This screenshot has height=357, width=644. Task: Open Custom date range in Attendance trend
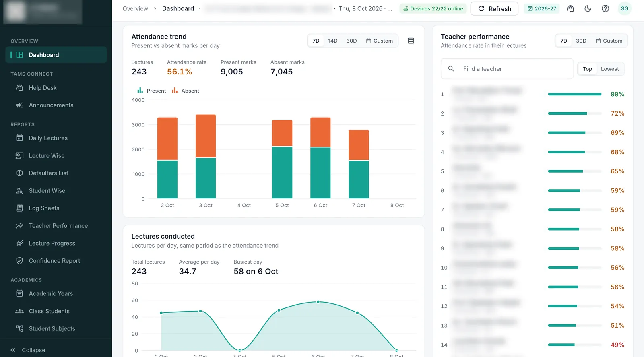click(380, 41)
